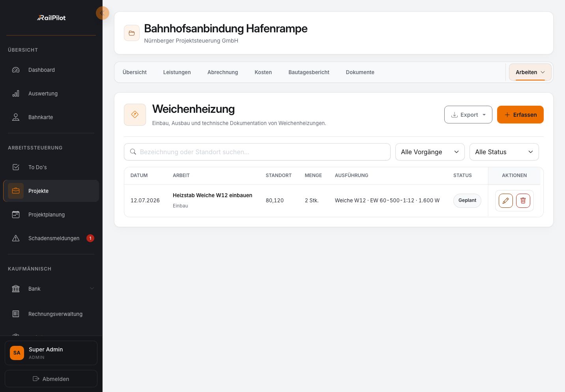
Task: Click the Abmelden button
Action: tap(51, 379)
